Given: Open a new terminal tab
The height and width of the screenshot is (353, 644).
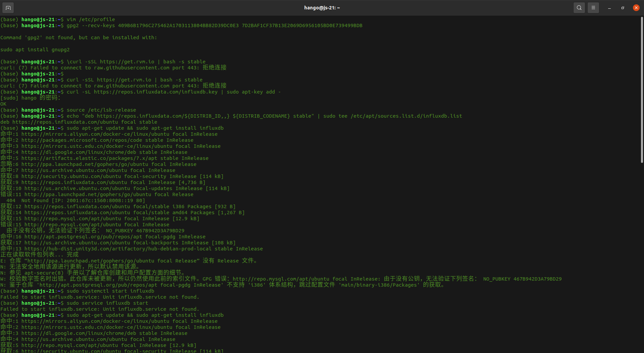Looking at the screenshot, I should (8, 8).
